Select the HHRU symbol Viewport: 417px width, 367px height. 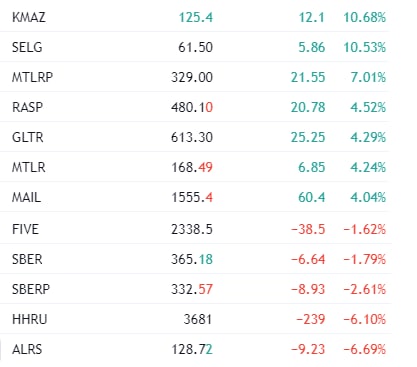[29, 319]
